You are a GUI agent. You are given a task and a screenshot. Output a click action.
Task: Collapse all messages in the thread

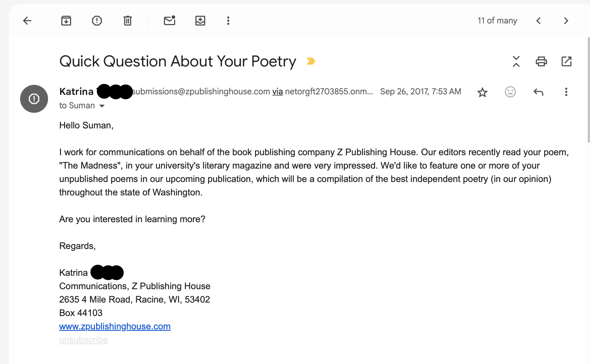click(x=516, y=61)
